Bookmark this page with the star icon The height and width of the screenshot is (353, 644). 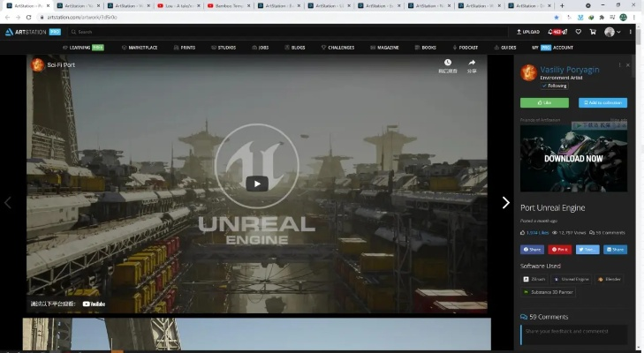(x=557, y=18)
